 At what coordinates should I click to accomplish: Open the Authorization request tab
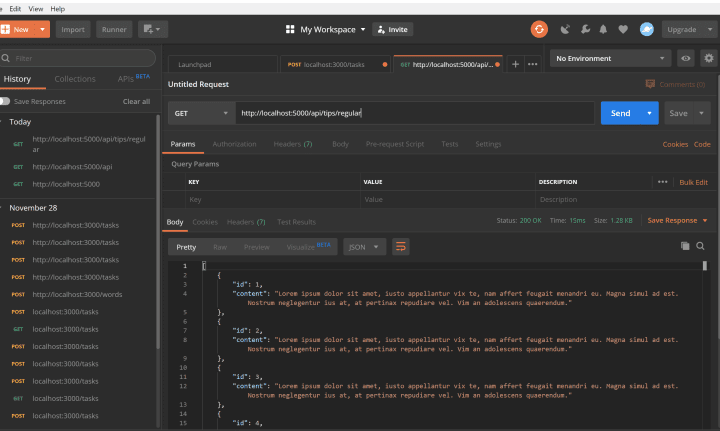click(x=234, y=144)
